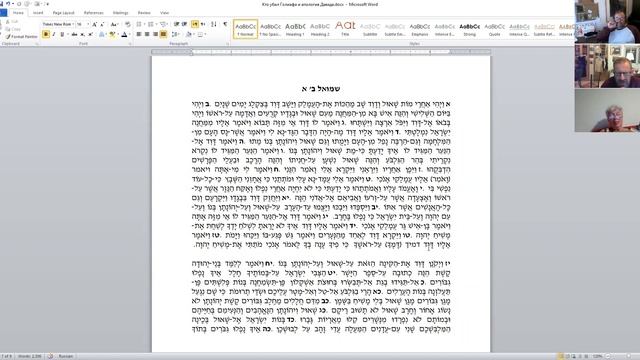This screenshot has height=360, width=640.
Task: Select left-to-right text direction
Action: click(x=195, y=24)
